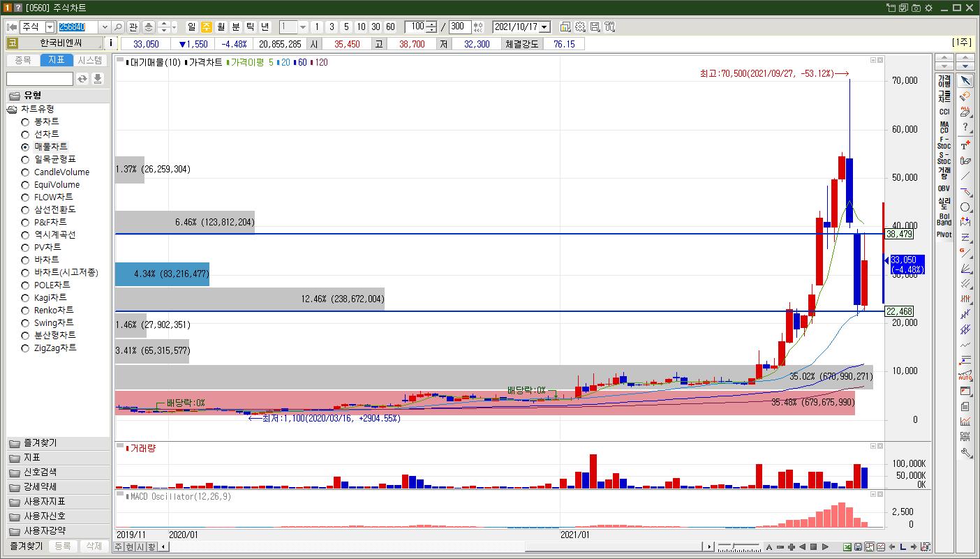Click the download icon beside indicator search
980x559 pixels.
pos(98,79)
